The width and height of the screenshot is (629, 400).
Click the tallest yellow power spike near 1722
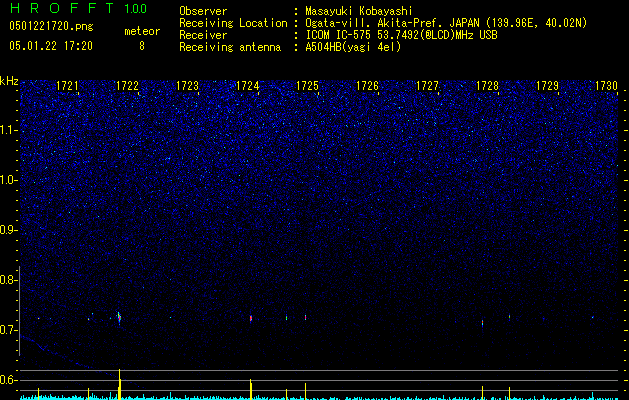[120, 384]
